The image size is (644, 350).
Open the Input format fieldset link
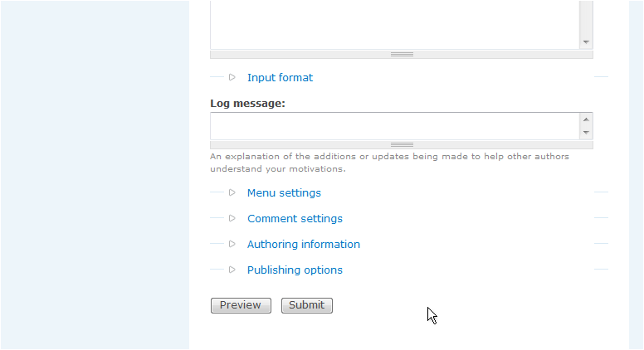click(x=280, y=78)
